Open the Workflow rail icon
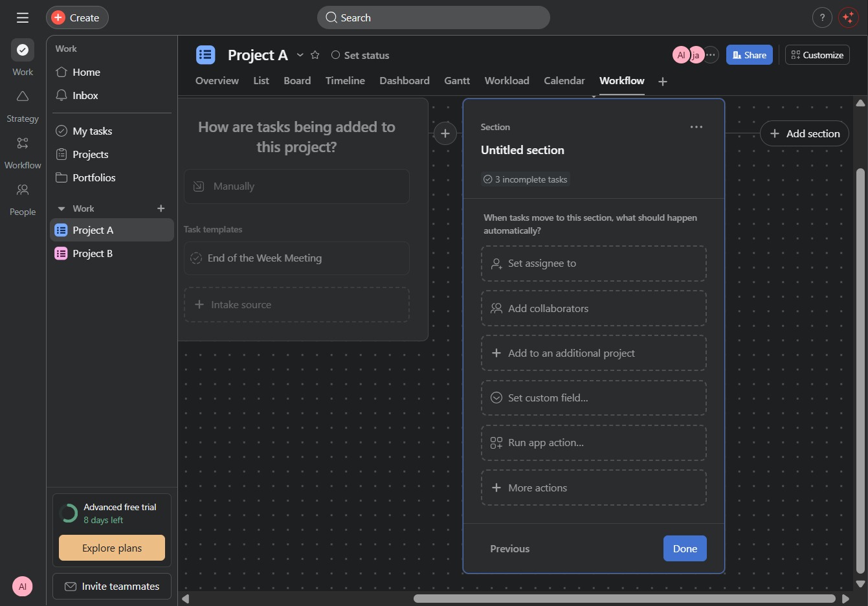 23,143
